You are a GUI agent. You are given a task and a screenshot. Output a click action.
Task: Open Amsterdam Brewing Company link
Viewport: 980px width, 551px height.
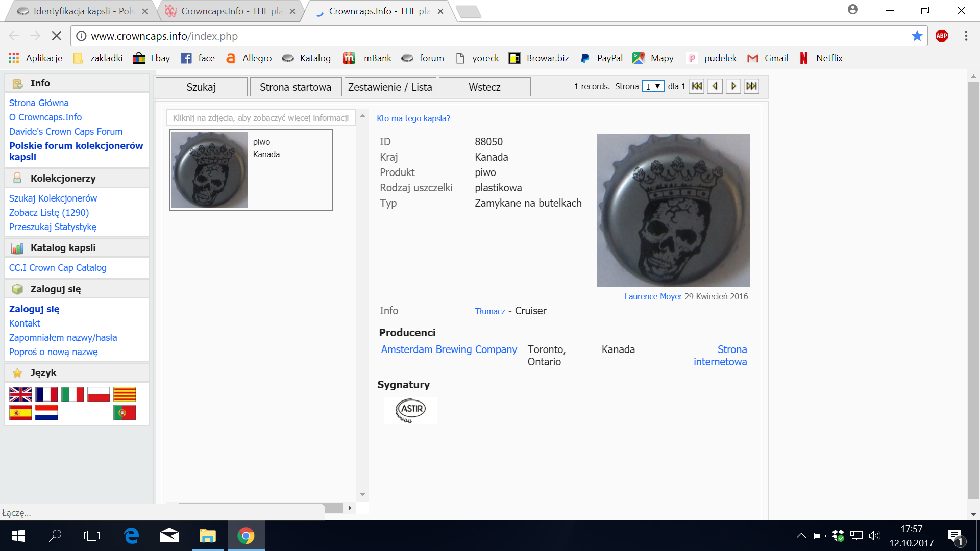click(449, 349)
